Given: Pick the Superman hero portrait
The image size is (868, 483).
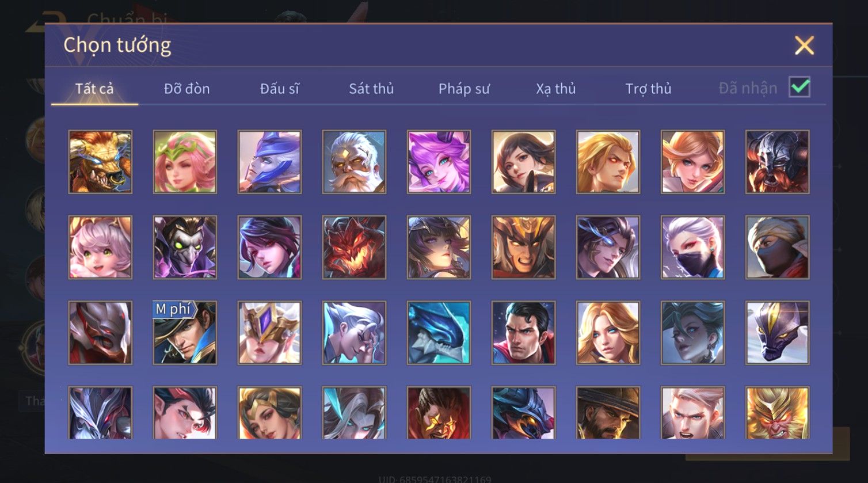Looking at the screenshot, I should (523, 333).
